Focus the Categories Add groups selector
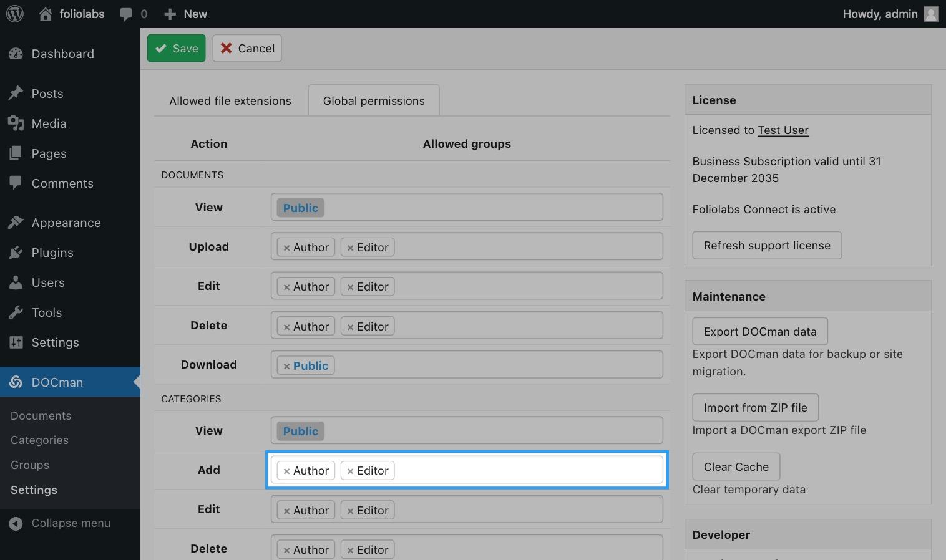The width and height of the screenshot is (946, 560). (467, 470)
